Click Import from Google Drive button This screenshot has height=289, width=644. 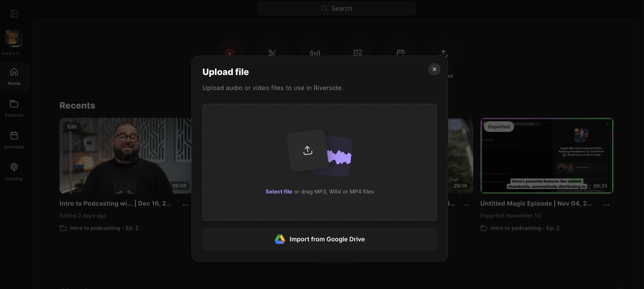[x=320, y=239]
